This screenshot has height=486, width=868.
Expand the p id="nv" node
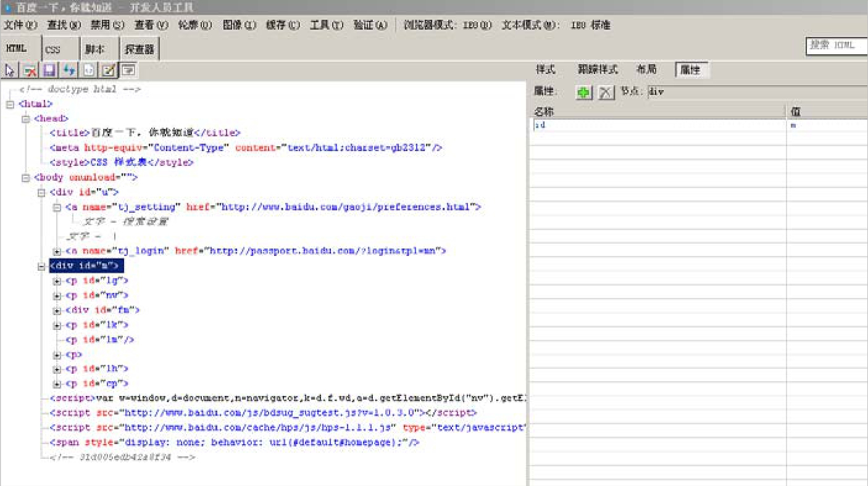click(57, 296)
